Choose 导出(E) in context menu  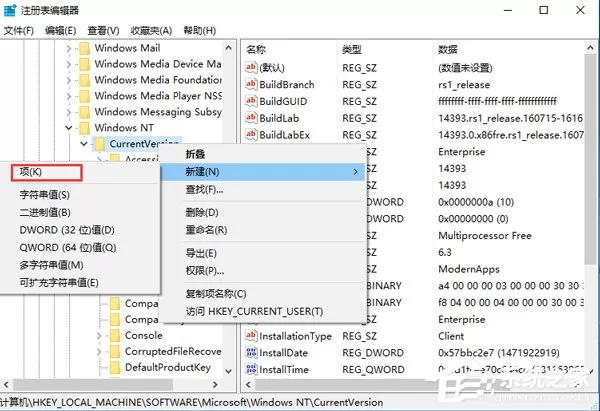(262, 253)
